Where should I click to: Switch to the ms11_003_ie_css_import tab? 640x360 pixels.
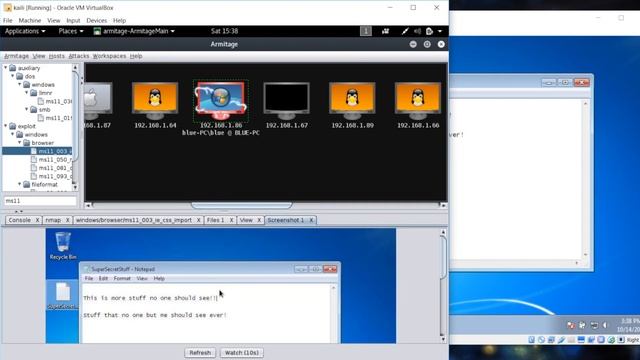click(133, 220)
